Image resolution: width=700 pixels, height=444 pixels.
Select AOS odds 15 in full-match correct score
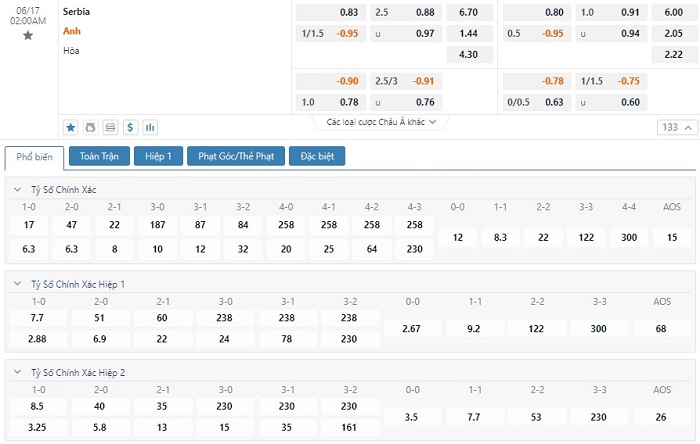coord(672,237)
